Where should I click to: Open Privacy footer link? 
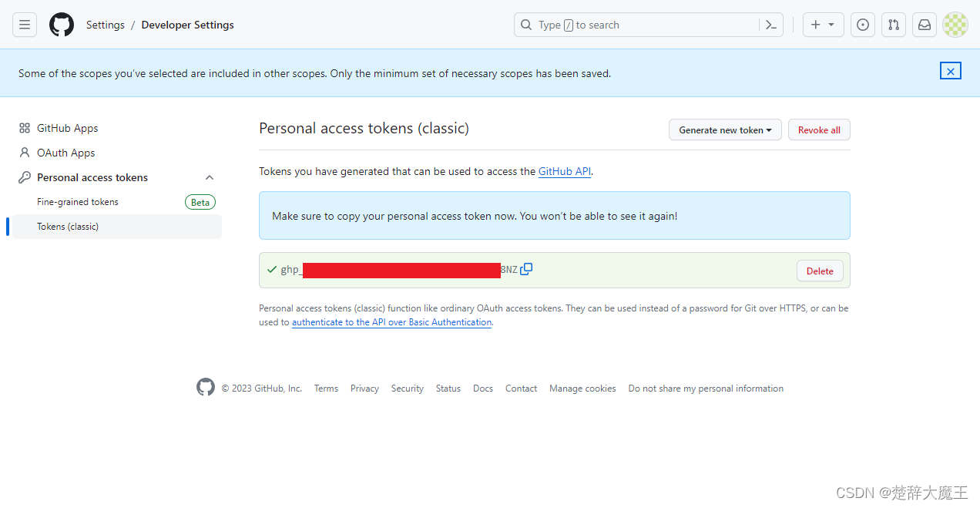point(364,389)
